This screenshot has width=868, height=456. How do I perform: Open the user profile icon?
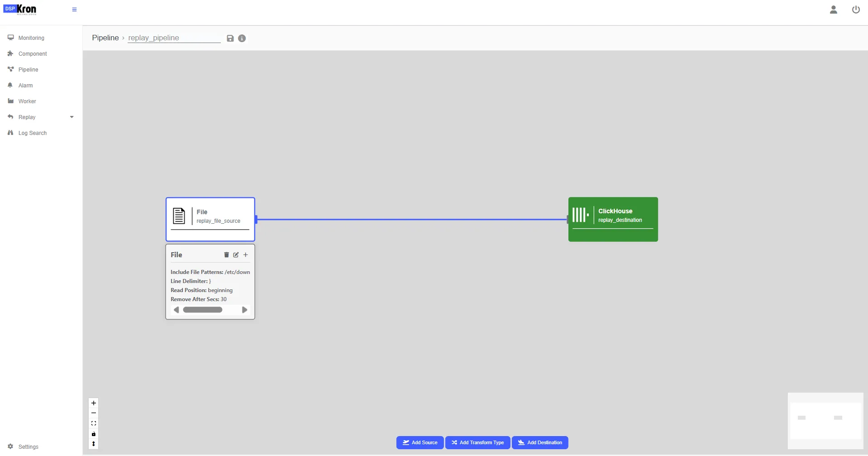(833, 10)
